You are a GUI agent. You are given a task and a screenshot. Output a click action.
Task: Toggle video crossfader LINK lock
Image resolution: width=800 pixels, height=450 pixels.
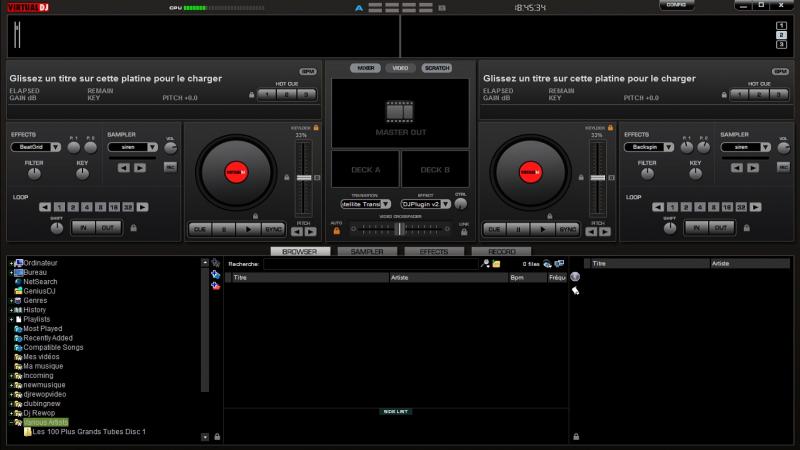tap(464, 232)
